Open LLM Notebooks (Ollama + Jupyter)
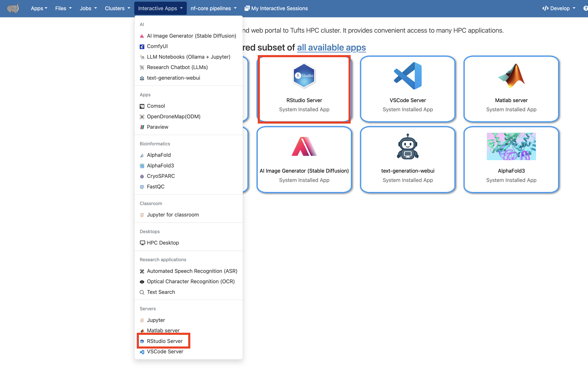588x376 pixels. point(188,57)
